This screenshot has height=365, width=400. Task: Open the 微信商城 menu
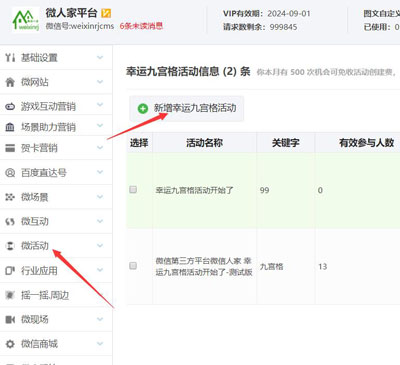56,344
